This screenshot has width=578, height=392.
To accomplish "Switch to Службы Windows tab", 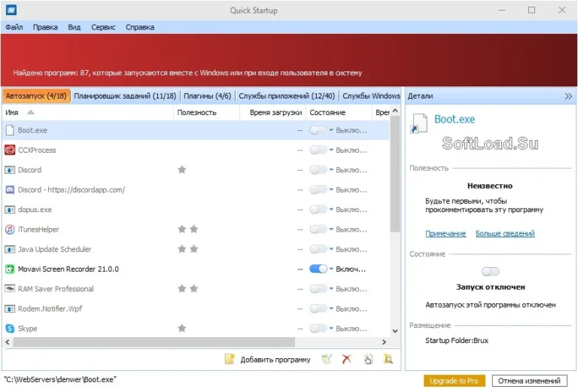I will click(371, 96).
